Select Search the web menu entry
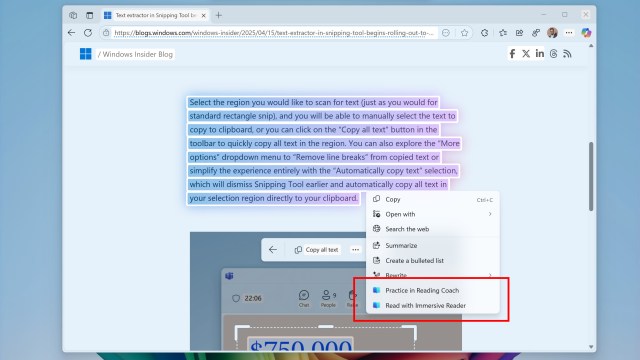 [x=433, y=229]
